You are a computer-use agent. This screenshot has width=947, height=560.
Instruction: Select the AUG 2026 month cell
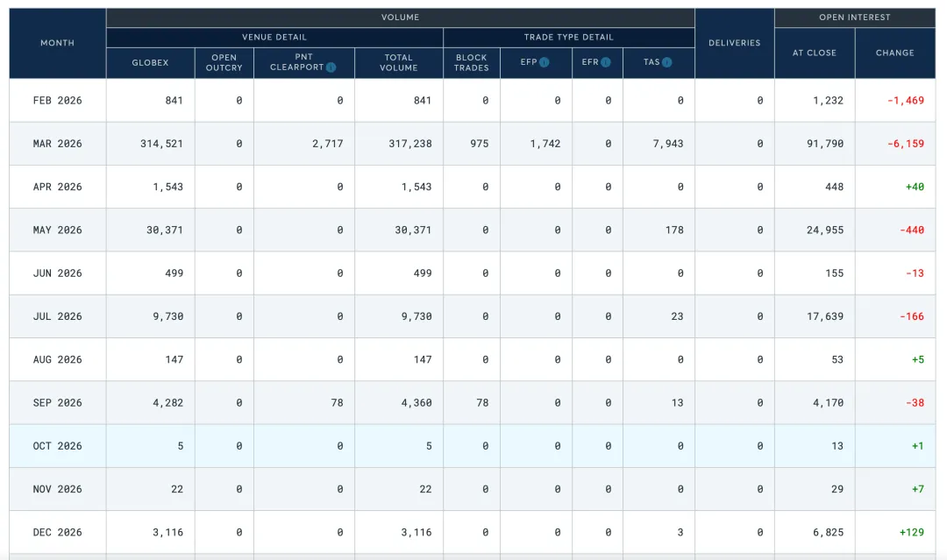[57, 359]
